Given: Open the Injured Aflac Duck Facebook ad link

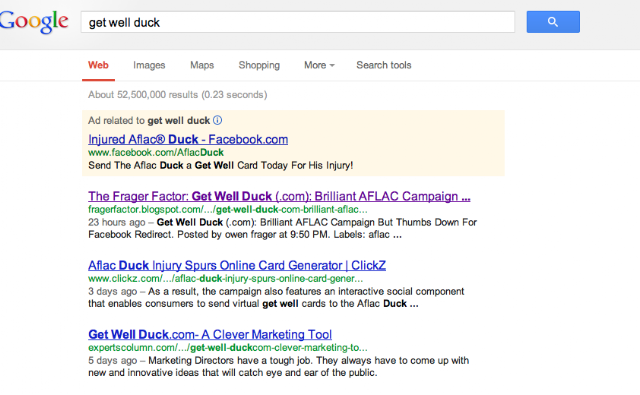Looking at the screenshot, I should pos(188,140).
